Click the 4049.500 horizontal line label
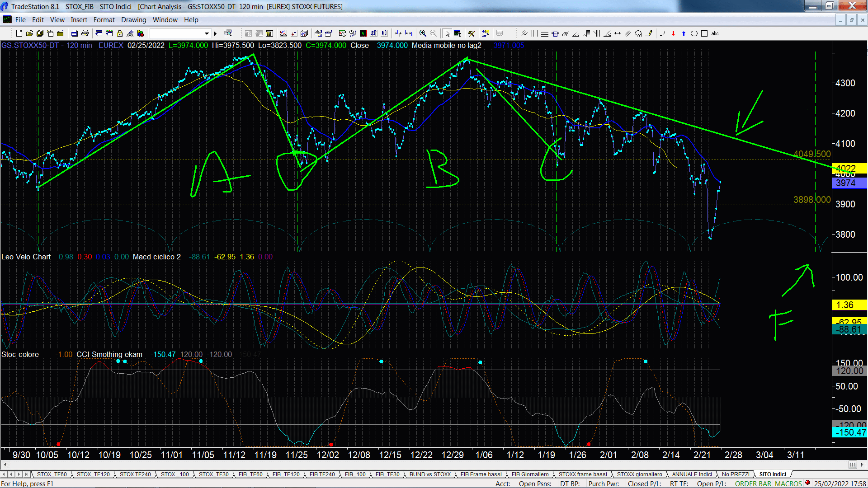Image resolution: width=868 pixels, height=488 pixels. [x=812, y=154]
